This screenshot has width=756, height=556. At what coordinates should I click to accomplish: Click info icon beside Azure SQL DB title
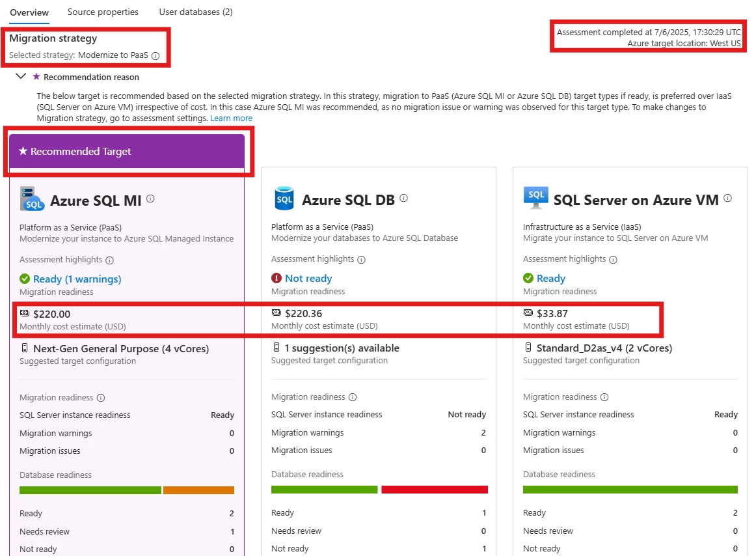[x=403, y=198]
